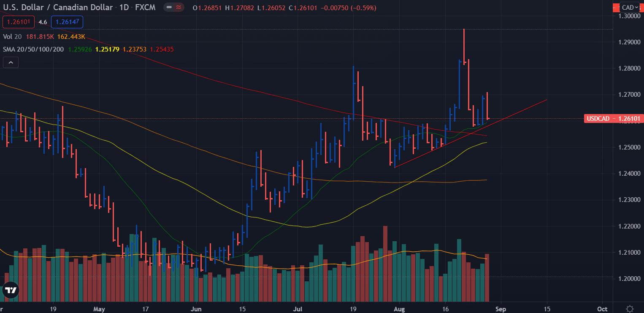Click the USDCAD 1.26101 price label

(x=613, y=119)
